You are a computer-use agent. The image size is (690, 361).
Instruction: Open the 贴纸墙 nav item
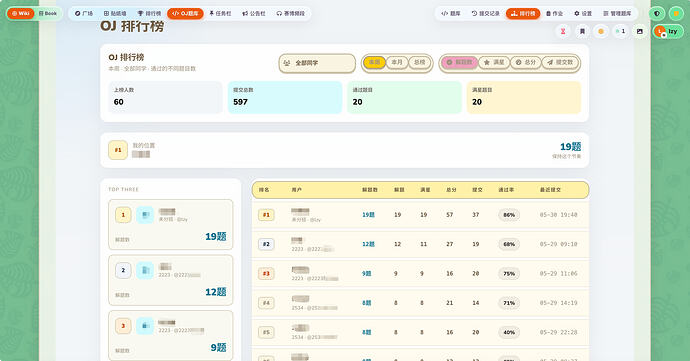[x=115, y=14]
